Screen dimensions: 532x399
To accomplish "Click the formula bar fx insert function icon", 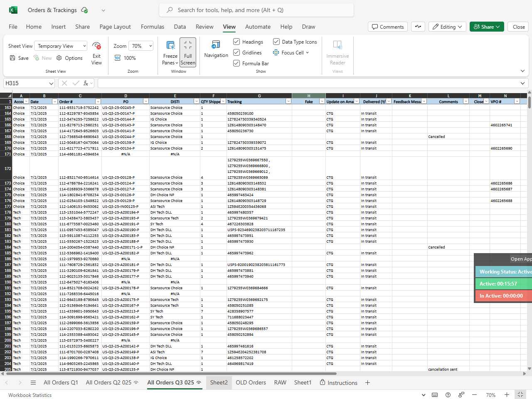I will coord(86,83).
